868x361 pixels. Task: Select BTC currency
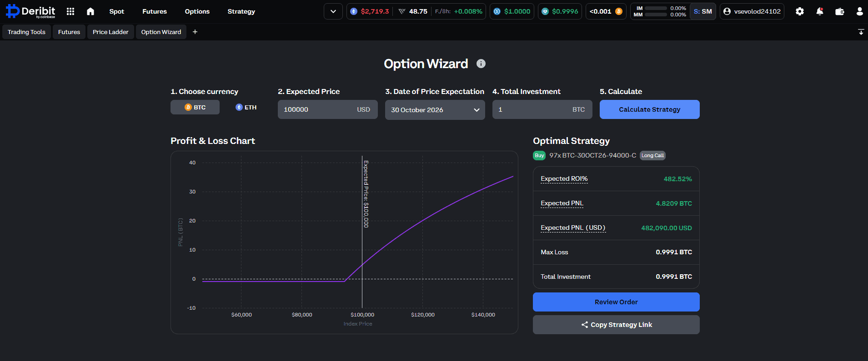coord(195,107)
